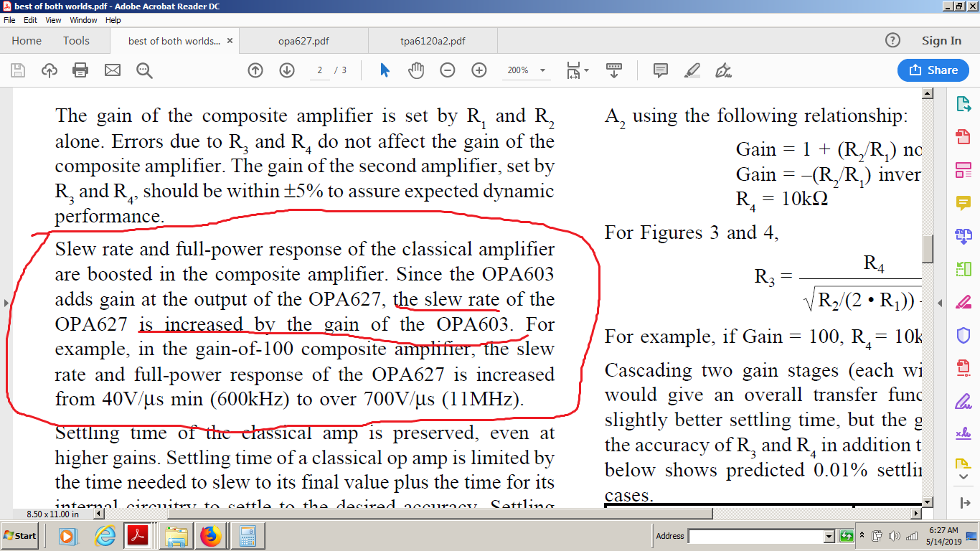The height and width of the screenshot is (551, 980).
Task: Open the find text magnifier tool
Action: click(x=144, y=70)
